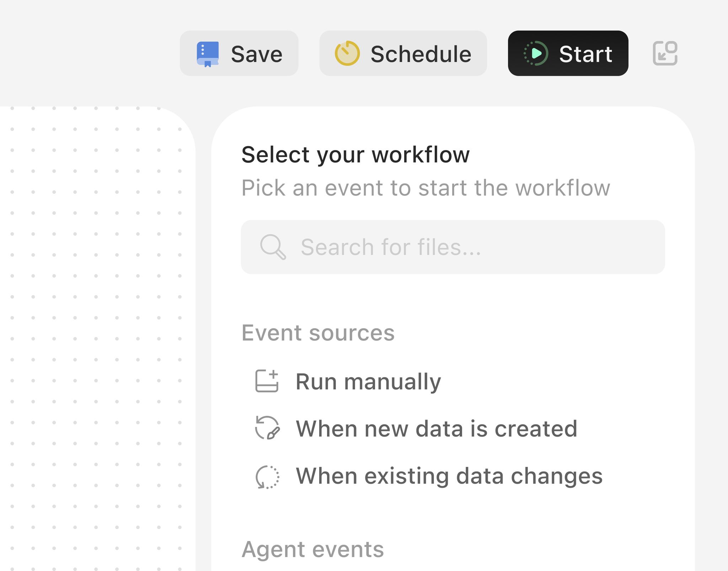The width and height of the screenshot is (728, 571).
Task: Click the green play icon inside Start button
Action: point(537,54)
